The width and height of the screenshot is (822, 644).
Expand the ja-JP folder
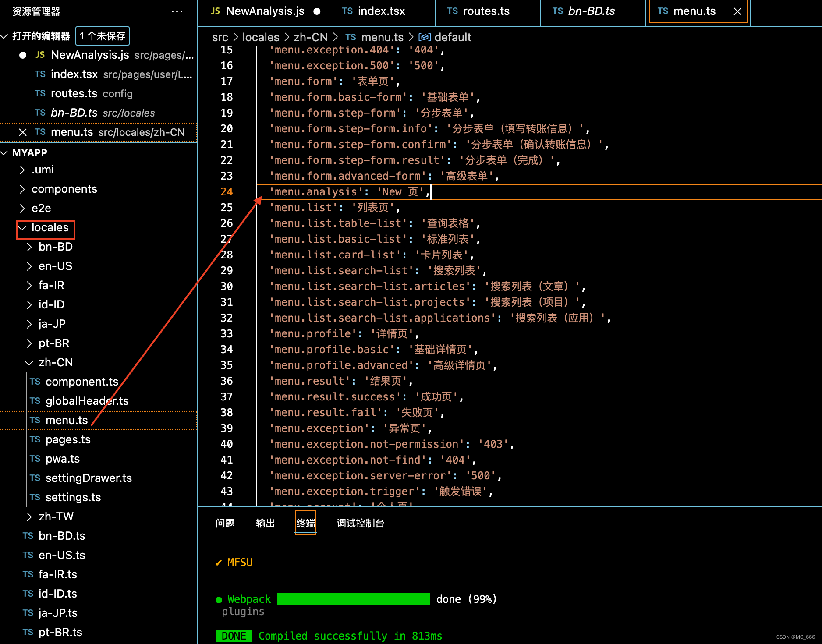click(x=29, y=324)
